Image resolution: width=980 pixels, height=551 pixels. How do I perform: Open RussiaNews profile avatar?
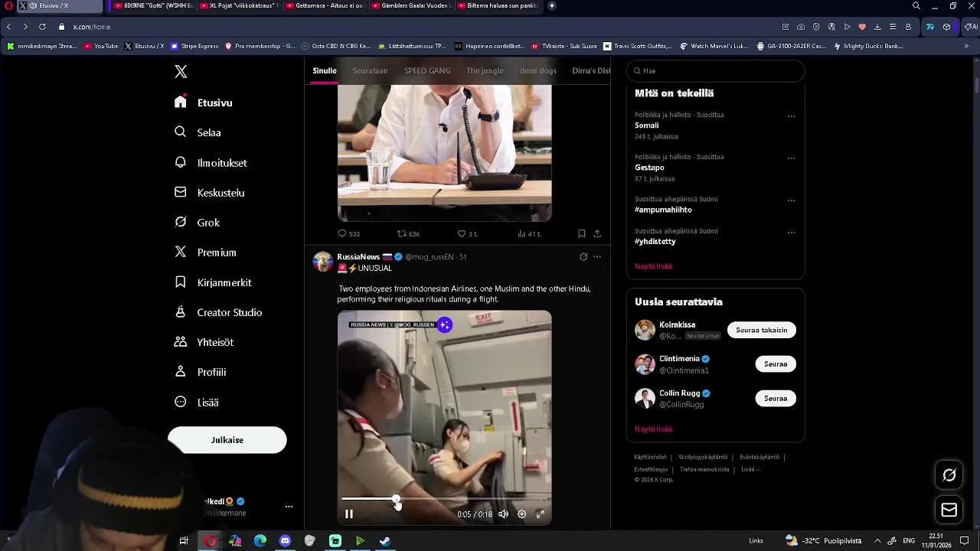click(323, 262)
